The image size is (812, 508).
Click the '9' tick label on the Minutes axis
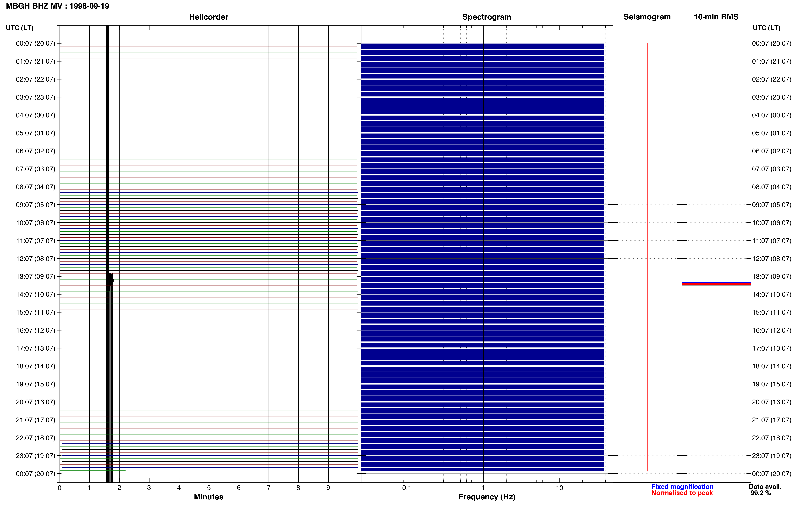(x=328, y=488)
